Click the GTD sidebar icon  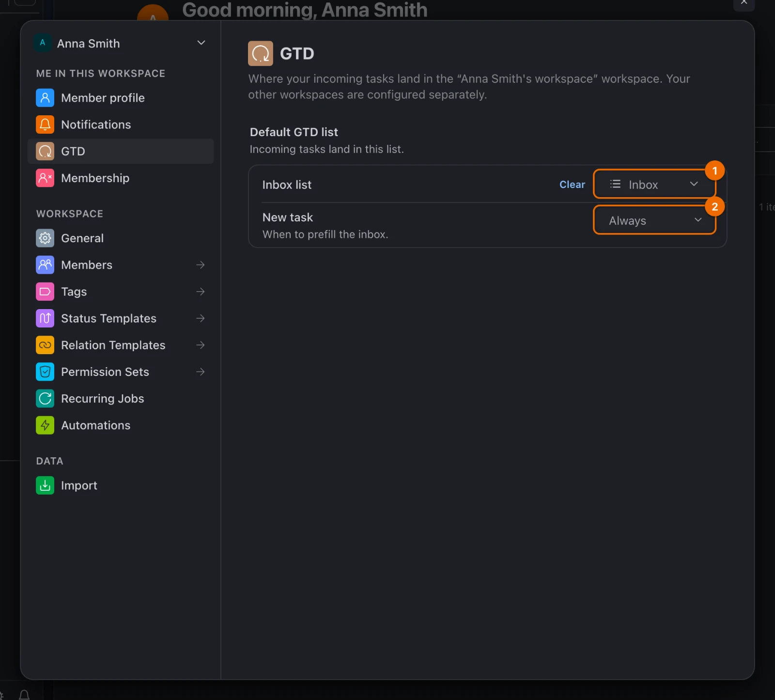click(x=45, y=151)
